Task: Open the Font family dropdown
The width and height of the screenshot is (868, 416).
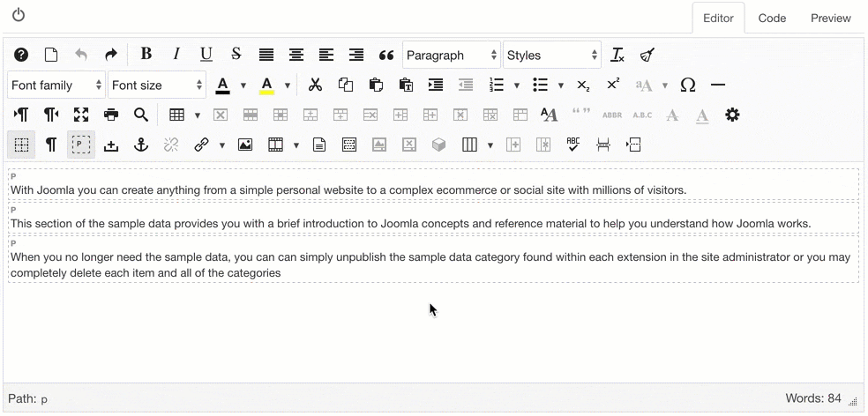Action: point(56,85)
